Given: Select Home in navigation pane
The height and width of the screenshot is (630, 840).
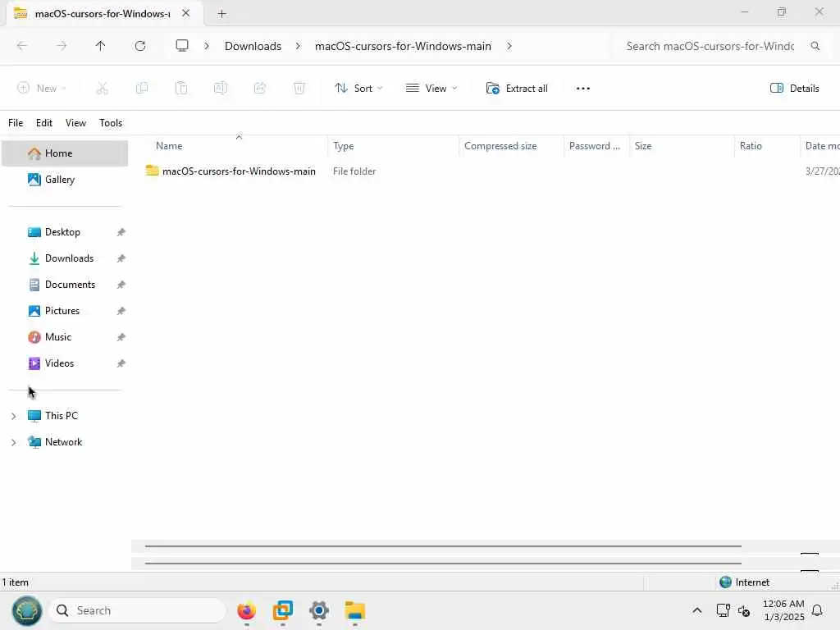Looking at the screenshot, I should (65, 153).
